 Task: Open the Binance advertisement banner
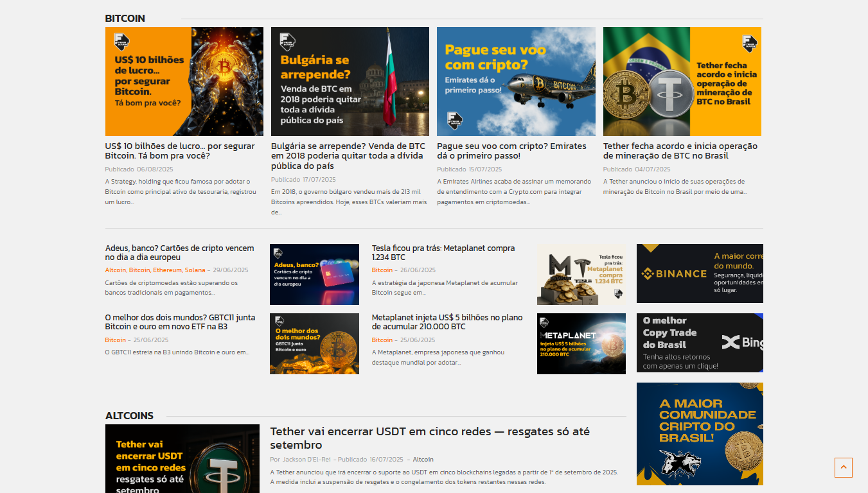(700, 273)
